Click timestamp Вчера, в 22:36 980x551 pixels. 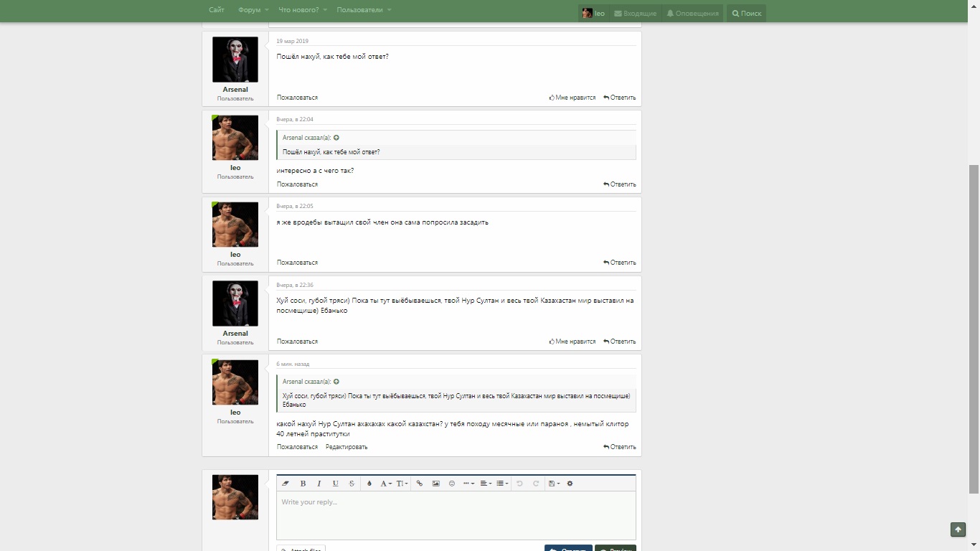295,285
